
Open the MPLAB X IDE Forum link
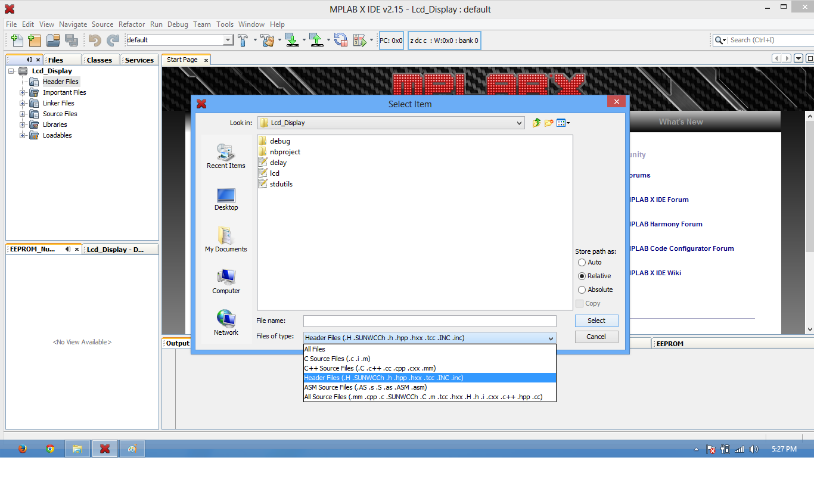click(658, 200)
